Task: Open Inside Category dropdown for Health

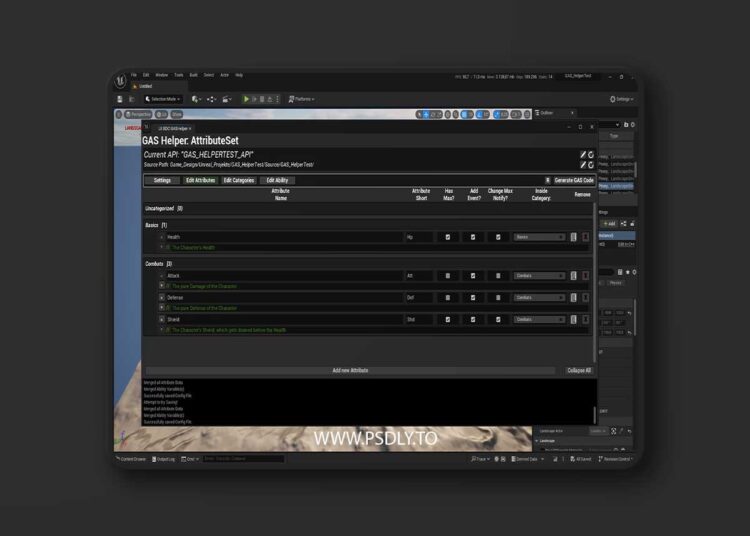Action: [540, 237]
